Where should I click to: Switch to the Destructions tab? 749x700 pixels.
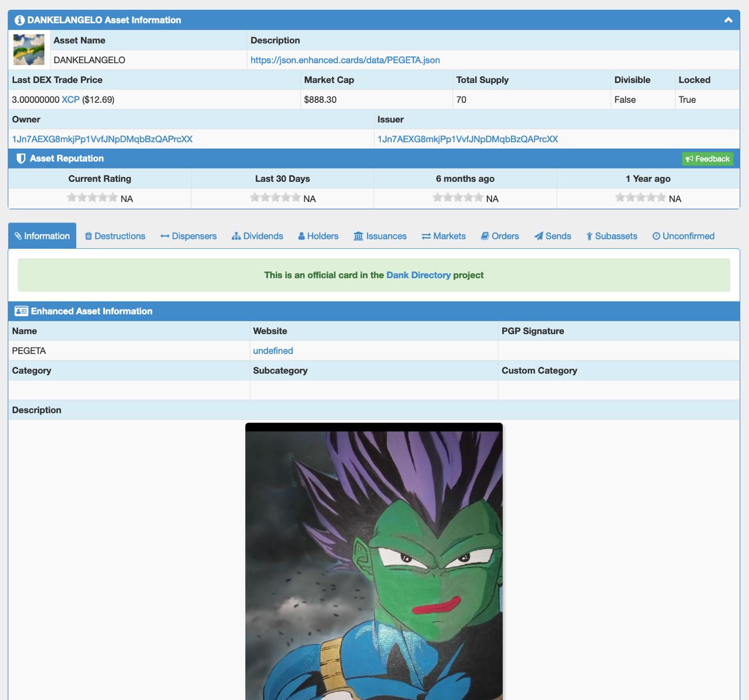(x=115, y=236)
